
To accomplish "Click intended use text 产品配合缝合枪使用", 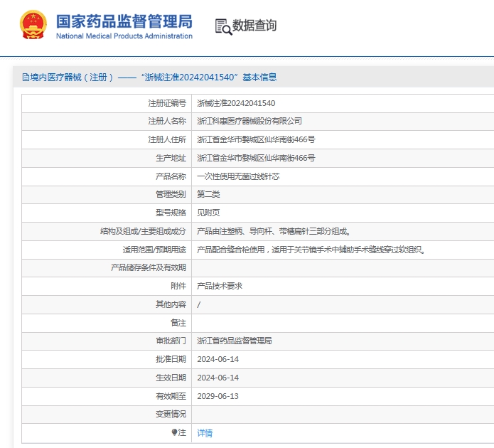I will [x=230, y=250].
